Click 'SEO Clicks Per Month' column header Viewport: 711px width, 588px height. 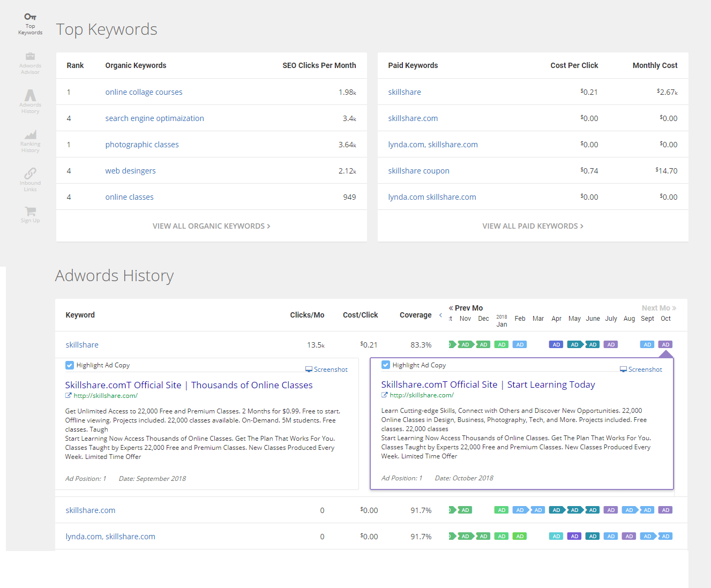(319, 65)
